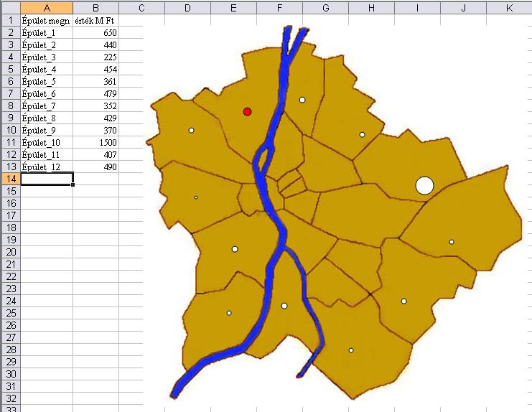Select row 15 header
532x412 pixels.
[x=10, y=191]
